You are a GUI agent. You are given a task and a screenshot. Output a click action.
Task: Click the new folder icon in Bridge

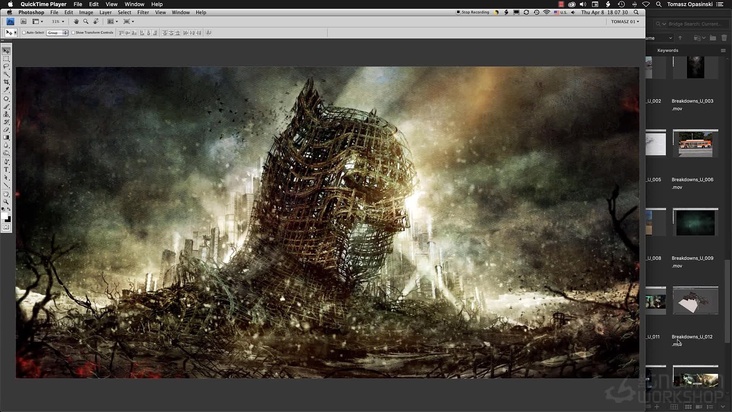pyautogui.click(x=713, y=38)
